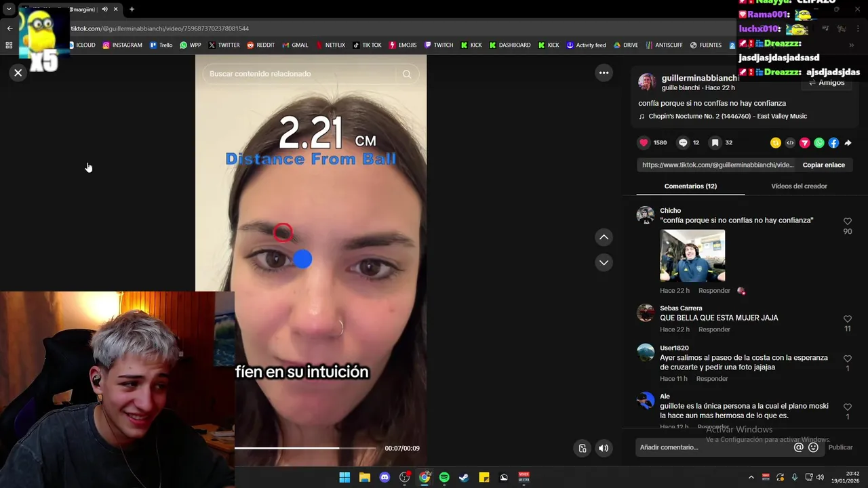Seek on the video progress bar
Viewport: 868px width, 488px height.
[x=304, y=448]
